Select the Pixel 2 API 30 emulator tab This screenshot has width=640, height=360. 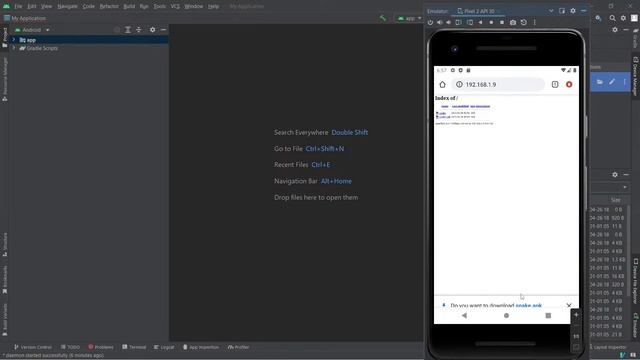(478, 11)
